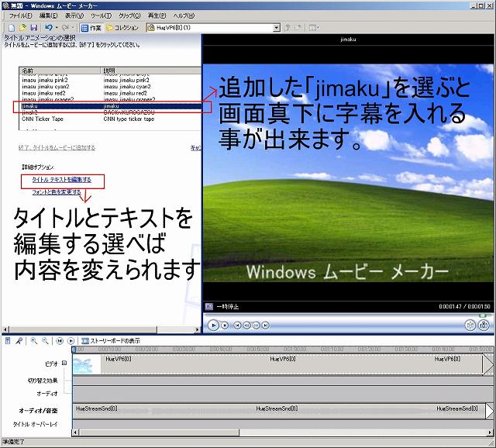Open the 表示(V) menu
Screen dimensions: 496x448
point(74,16)
